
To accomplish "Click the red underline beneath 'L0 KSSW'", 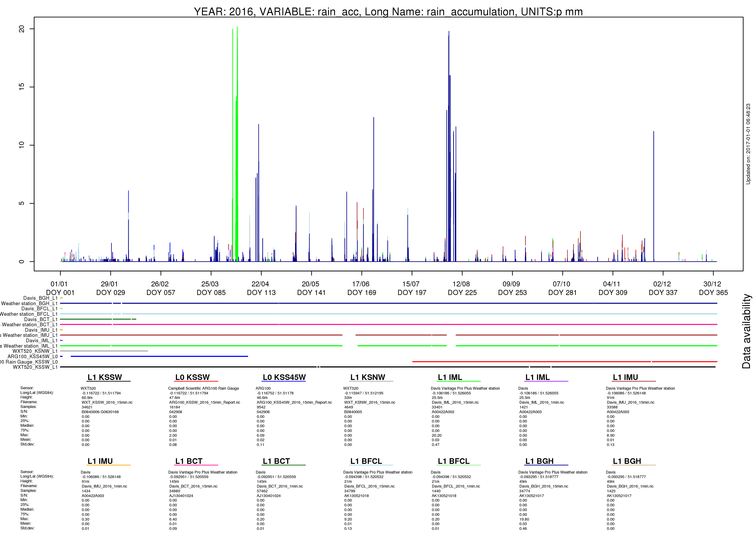I will (196, 381).
